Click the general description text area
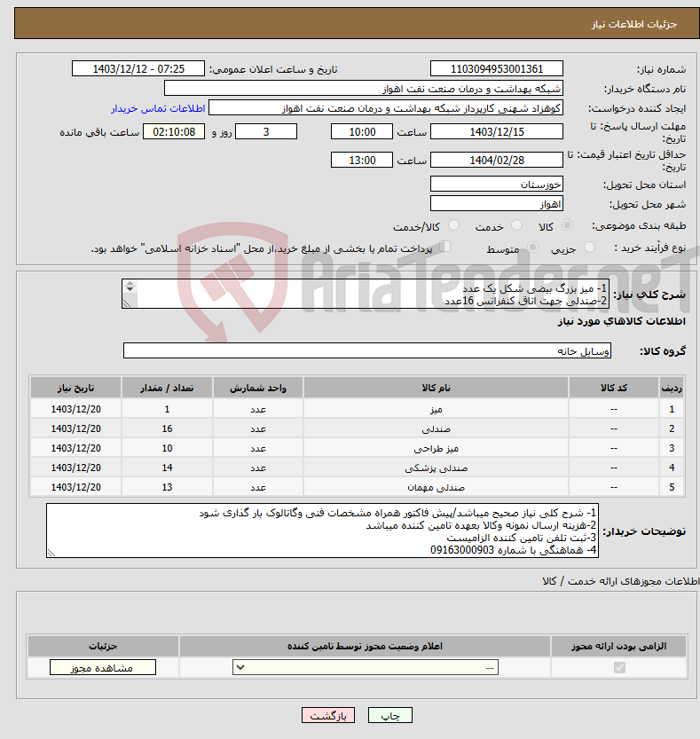This screenshot has height=739, width=700. 366,295
